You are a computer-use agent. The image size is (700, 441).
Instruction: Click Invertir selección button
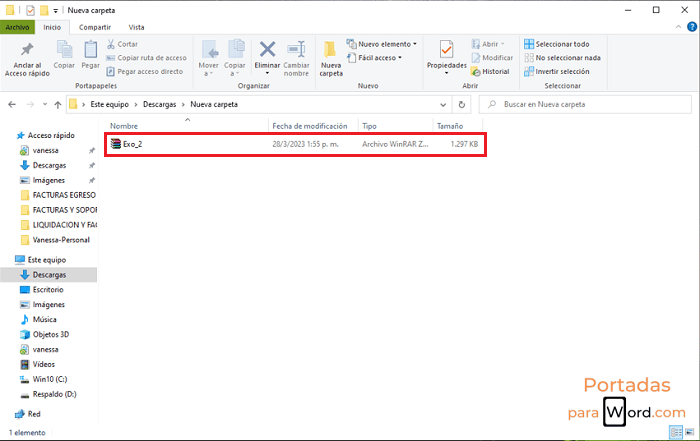pyautogui.click(x=562, y=71)
